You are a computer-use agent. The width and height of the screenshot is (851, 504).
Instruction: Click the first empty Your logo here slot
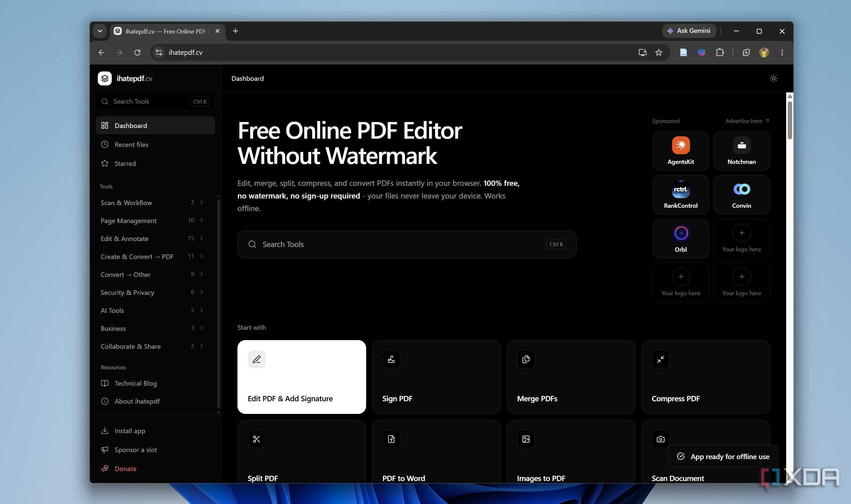(x=741, y=238)
